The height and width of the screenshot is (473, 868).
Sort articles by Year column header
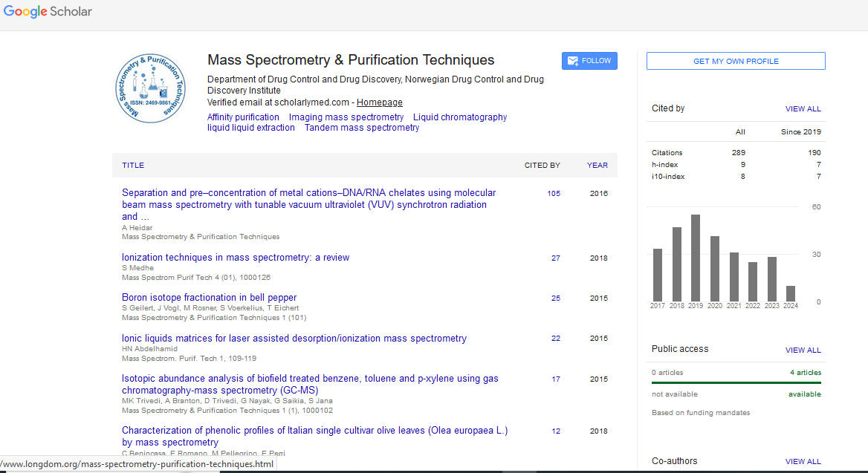pos(597,166)
